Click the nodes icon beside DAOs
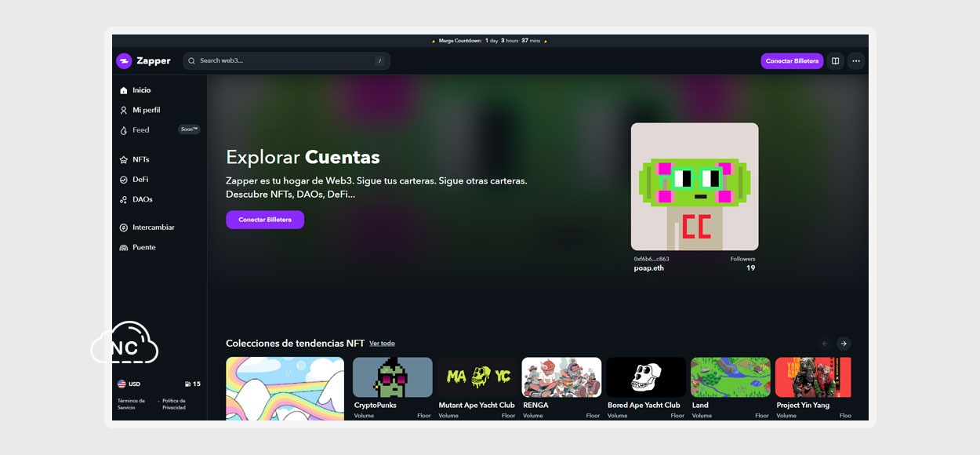This screenshot has height=455, width=980. (x=123, y=200)
